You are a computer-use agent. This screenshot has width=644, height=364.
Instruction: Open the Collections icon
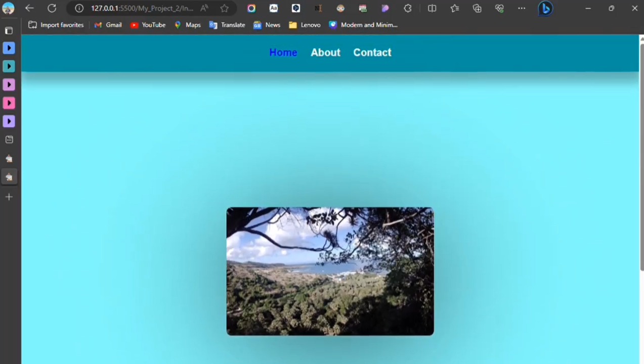click(477, 8)
